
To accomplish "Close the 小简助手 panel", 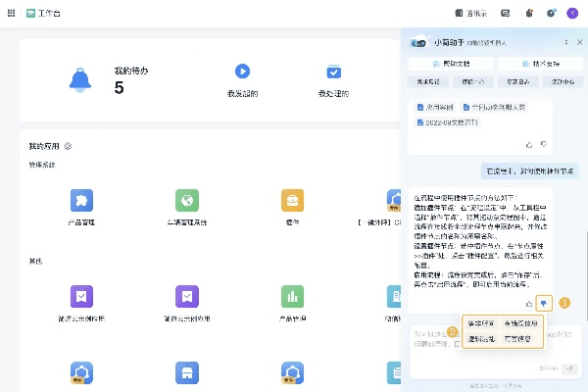I will (579, 42).
